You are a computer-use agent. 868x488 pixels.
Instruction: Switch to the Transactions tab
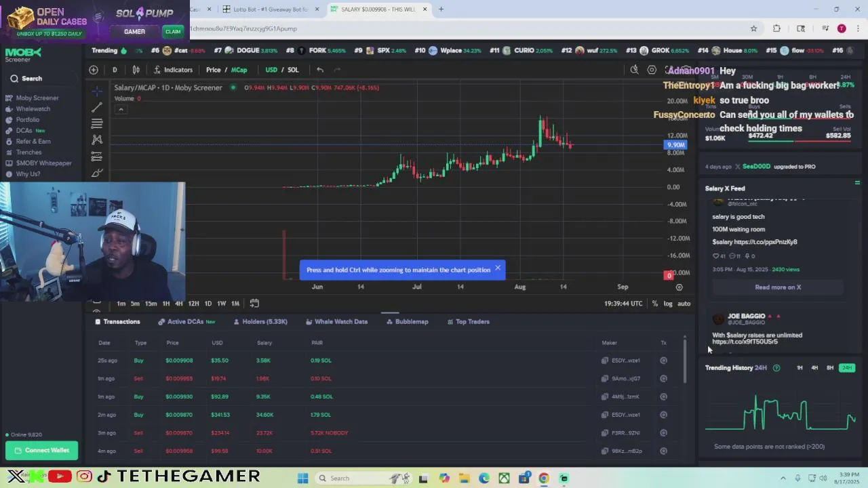pos(117,322)
